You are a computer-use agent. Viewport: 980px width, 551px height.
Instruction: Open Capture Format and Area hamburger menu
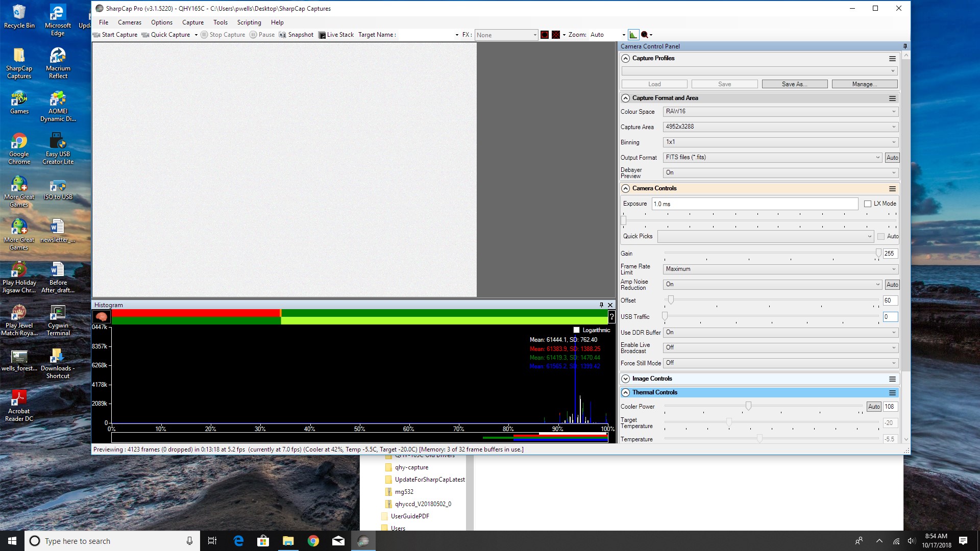[x=892, y=98]
